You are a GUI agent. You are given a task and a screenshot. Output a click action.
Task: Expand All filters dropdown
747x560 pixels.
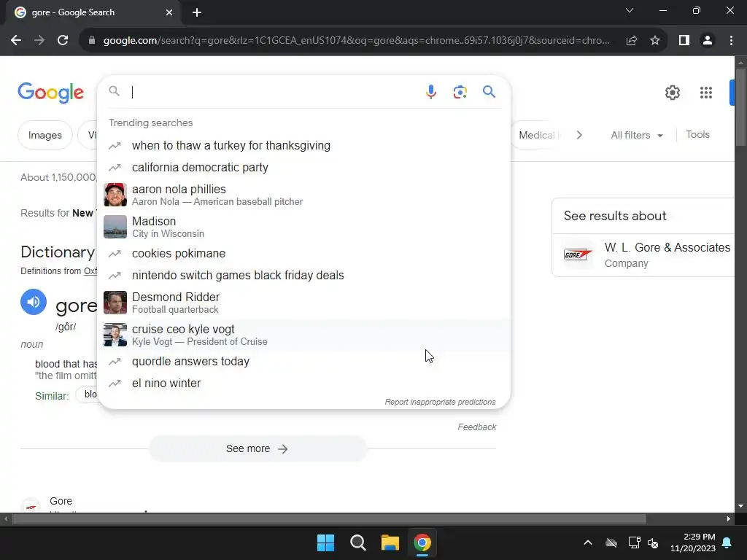(x=636, y=135)
